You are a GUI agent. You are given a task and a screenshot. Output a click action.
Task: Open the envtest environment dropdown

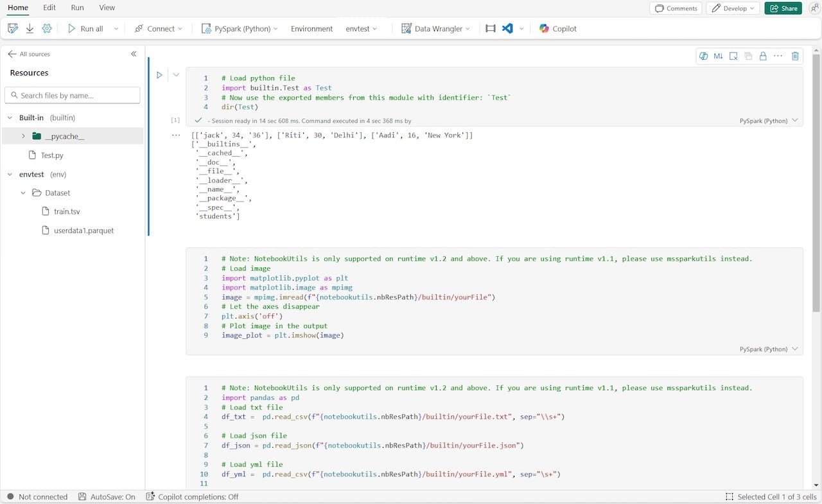click(362, 28)
